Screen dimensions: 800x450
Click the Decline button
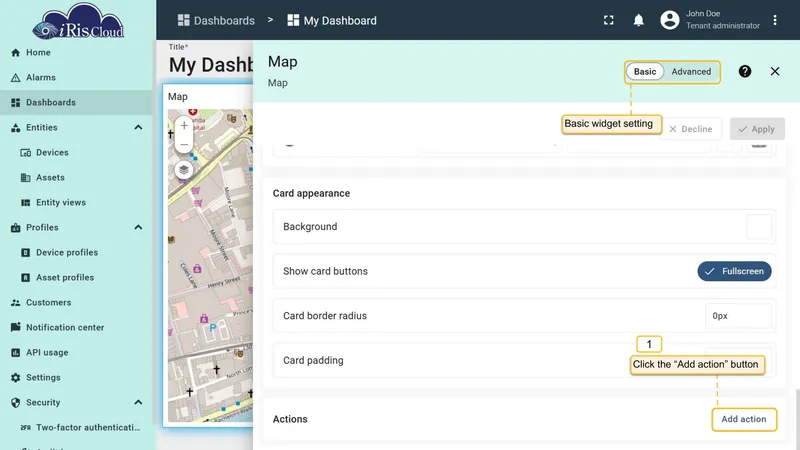click(x=691, y=129)
